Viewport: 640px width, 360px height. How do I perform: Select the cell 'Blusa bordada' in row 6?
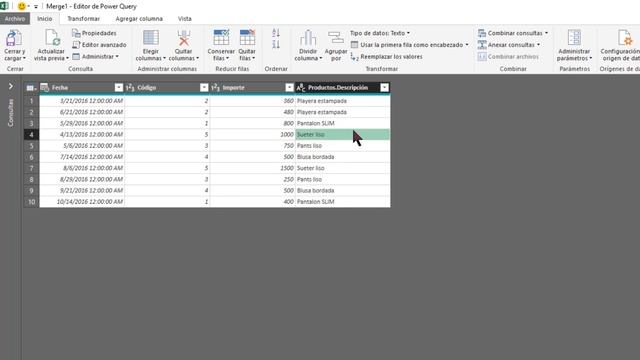342,157
